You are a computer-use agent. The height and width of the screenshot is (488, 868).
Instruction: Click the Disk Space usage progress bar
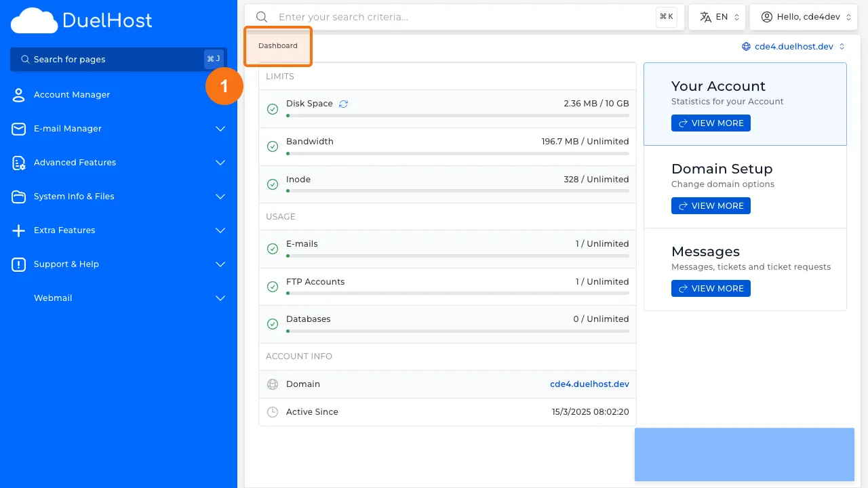pyautogui.click(x=458, y=115)
